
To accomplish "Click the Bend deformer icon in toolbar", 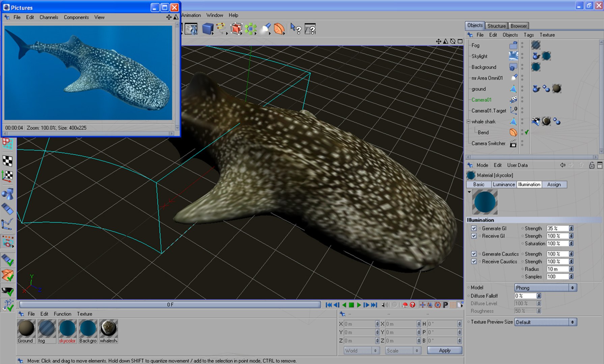I will (x=279, y=29).
